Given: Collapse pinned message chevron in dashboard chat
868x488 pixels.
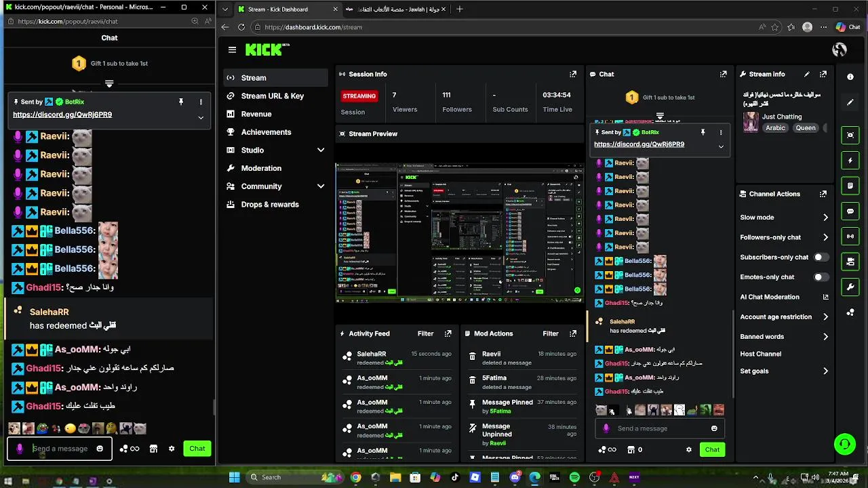Looking at the screenshot, I should [x=721, y=146].
